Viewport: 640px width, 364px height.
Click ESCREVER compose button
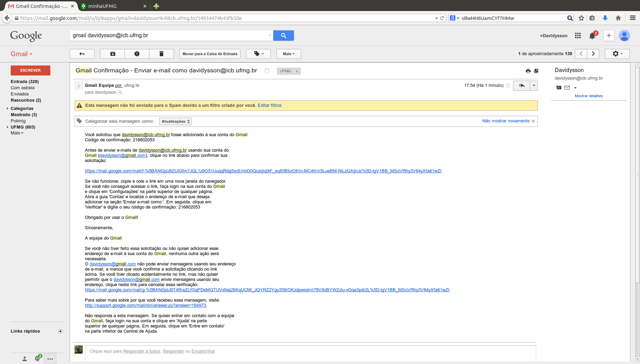click(30, 70)
